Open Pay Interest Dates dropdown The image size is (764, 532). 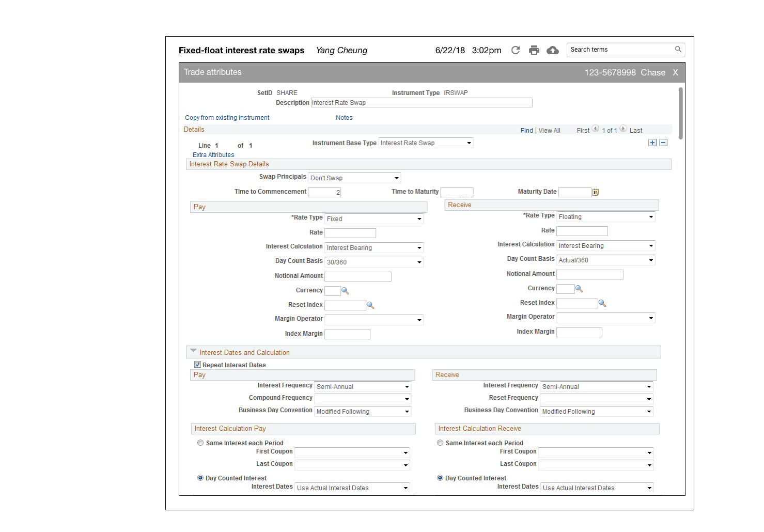[x=352, y=488]
